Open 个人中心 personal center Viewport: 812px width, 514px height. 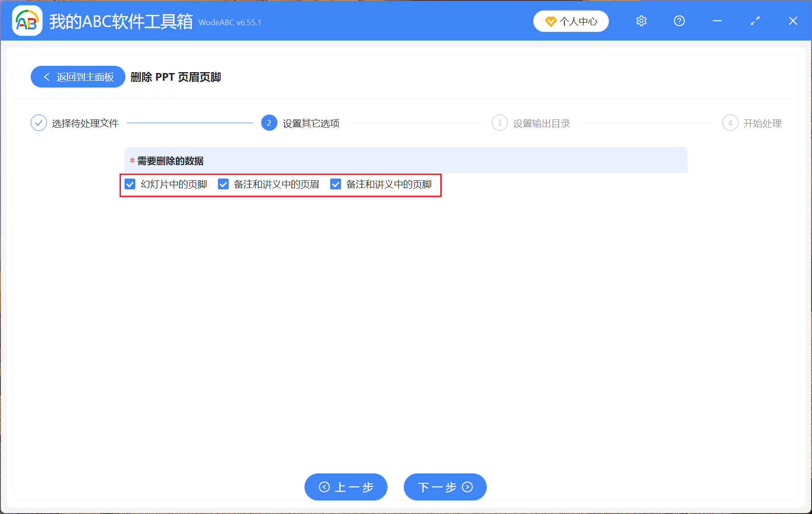pos(571,21)
